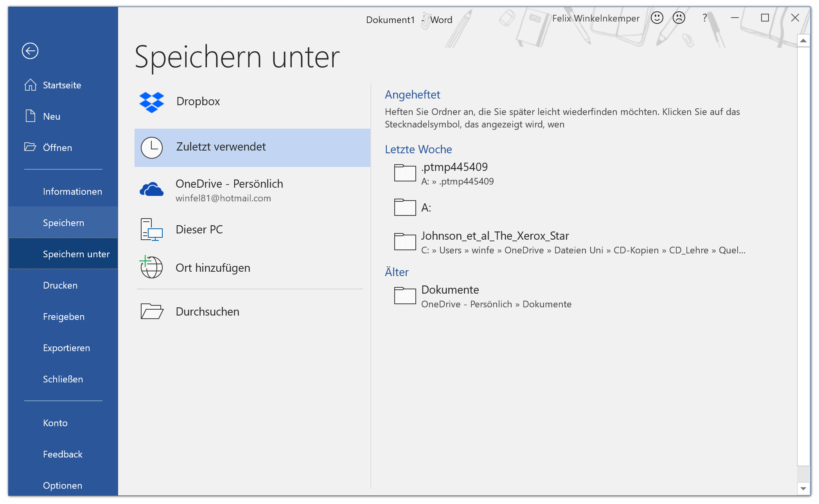Open the Durchsuchen folder browser icon
This screenshot has width=819, height=504.
coord(151,311)
